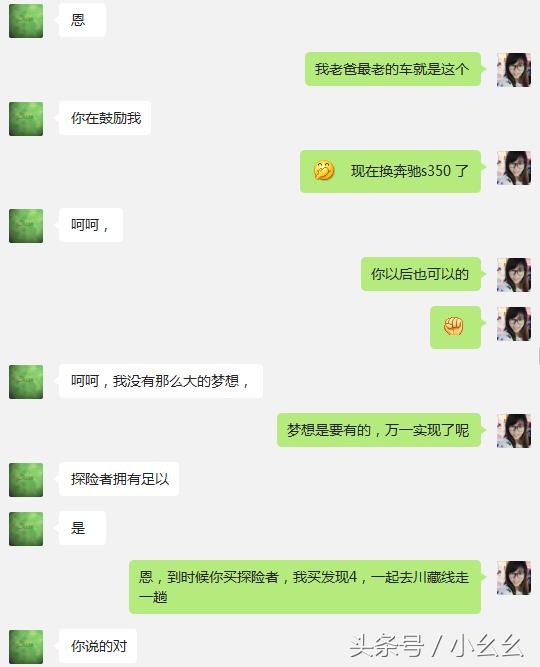Viewport: 540px width, 667px height.
Task: Select the long message mentioning 川藏线
Action: (305, 587)
